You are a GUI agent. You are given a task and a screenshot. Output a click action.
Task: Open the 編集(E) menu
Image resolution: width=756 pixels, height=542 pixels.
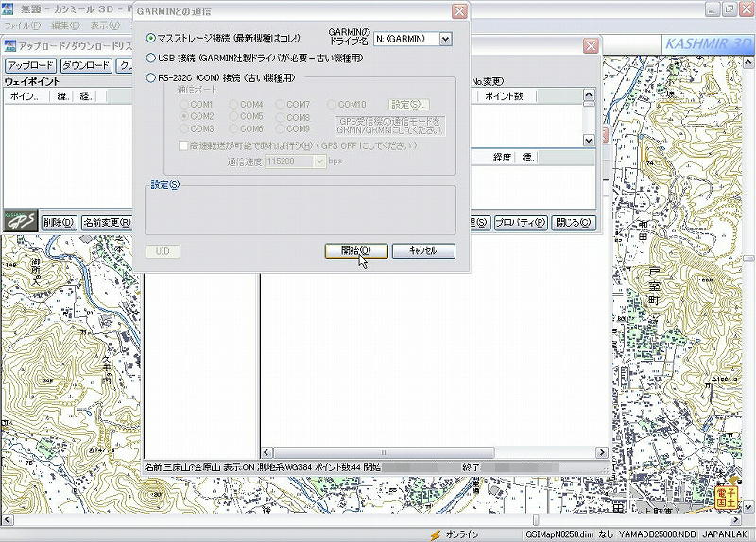(65, 25)
